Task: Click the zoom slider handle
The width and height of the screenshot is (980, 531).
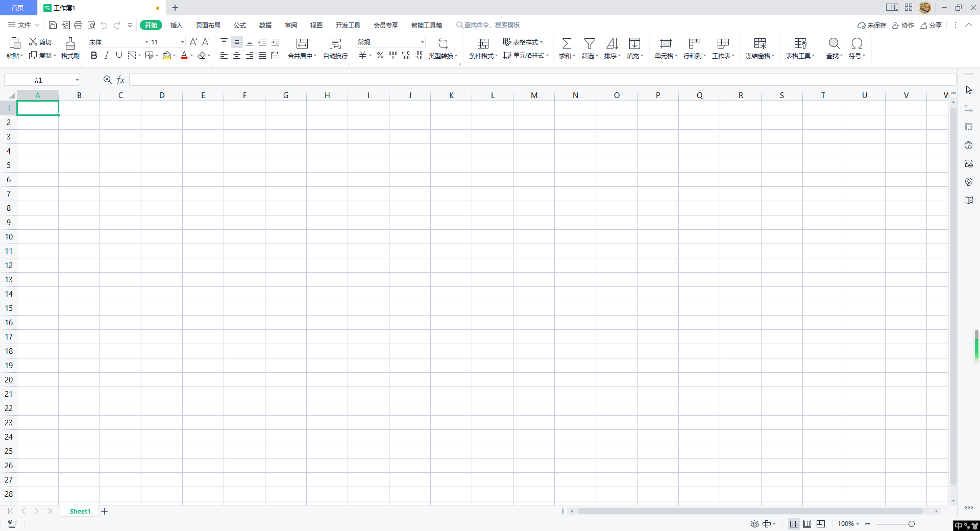Action: [912, 524]
